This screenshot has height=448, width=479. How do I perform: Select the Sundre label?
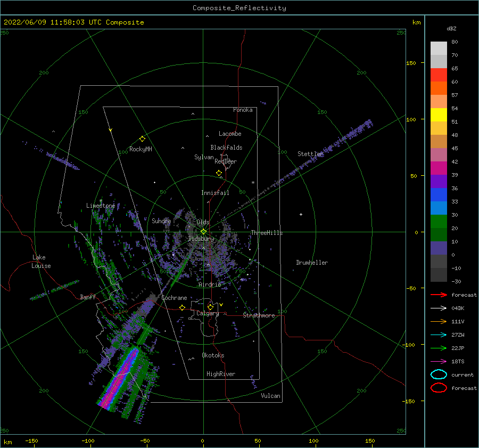click(161, 221)
